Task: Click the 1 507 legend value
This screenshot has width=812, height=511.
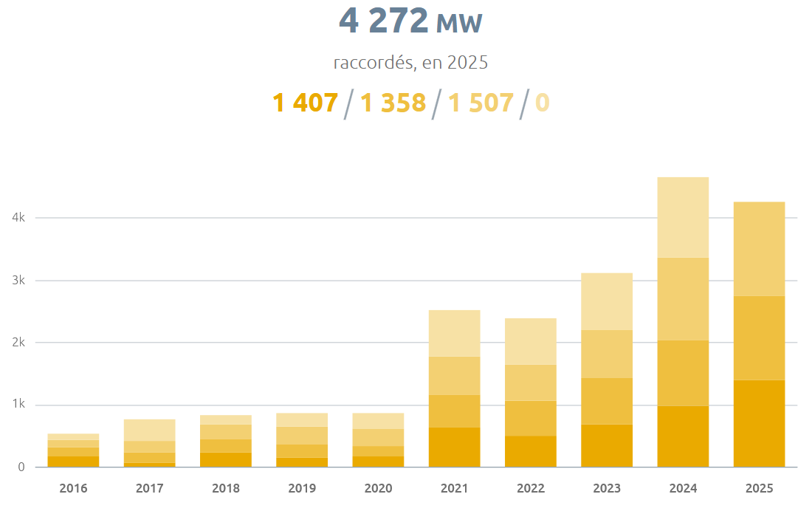Action: (x=480, y=103)
